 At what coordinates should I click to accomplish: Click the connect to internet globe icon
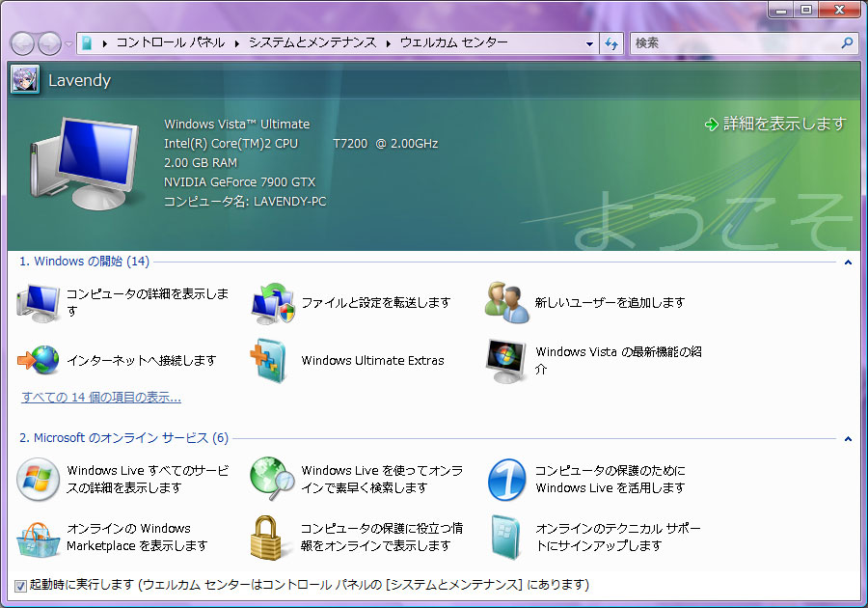(39, 360)
